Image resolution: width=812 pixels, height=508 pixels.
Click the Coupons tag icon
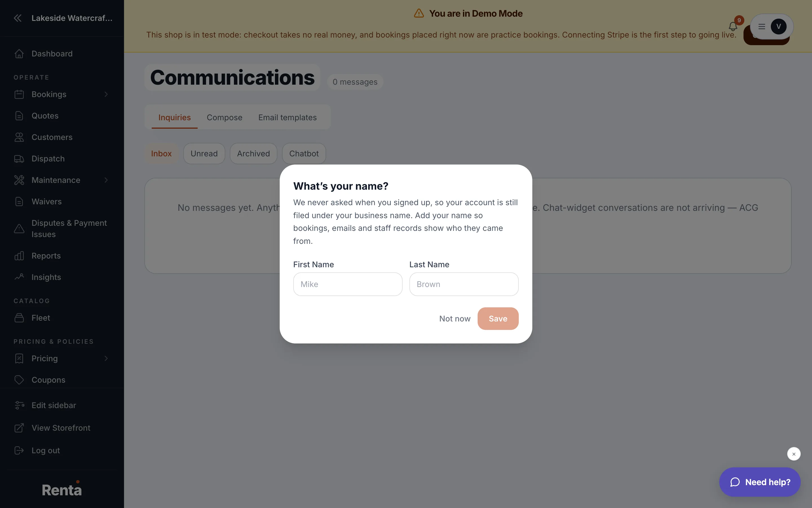[x=19, y=380]
